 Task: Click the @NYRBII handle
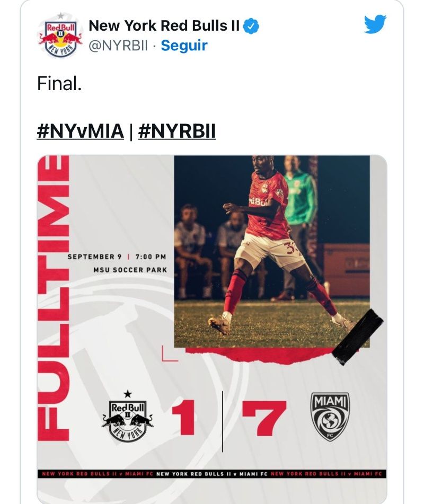pyautogui.click(x=118, y=46)
